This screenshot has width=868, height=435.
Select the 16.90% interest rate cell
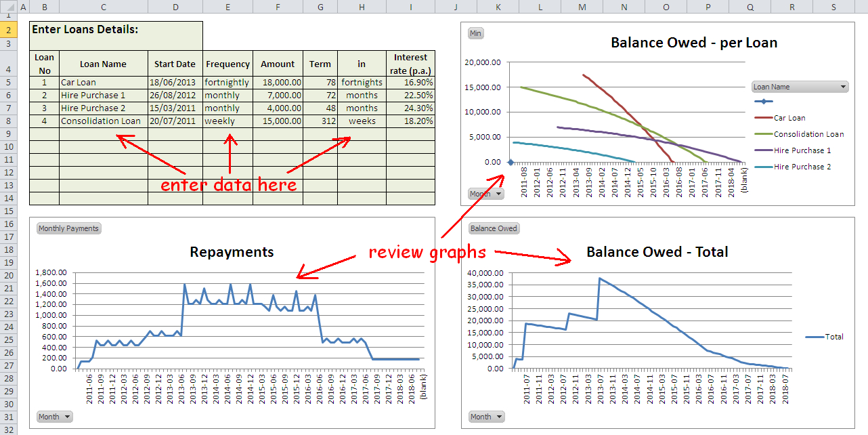(x=410, y=82)
